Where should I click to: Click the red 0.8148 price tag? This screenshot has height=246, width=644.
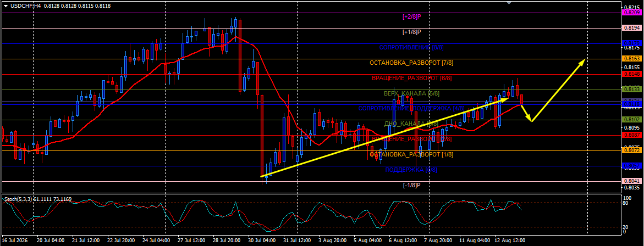[x=631, y=74]
